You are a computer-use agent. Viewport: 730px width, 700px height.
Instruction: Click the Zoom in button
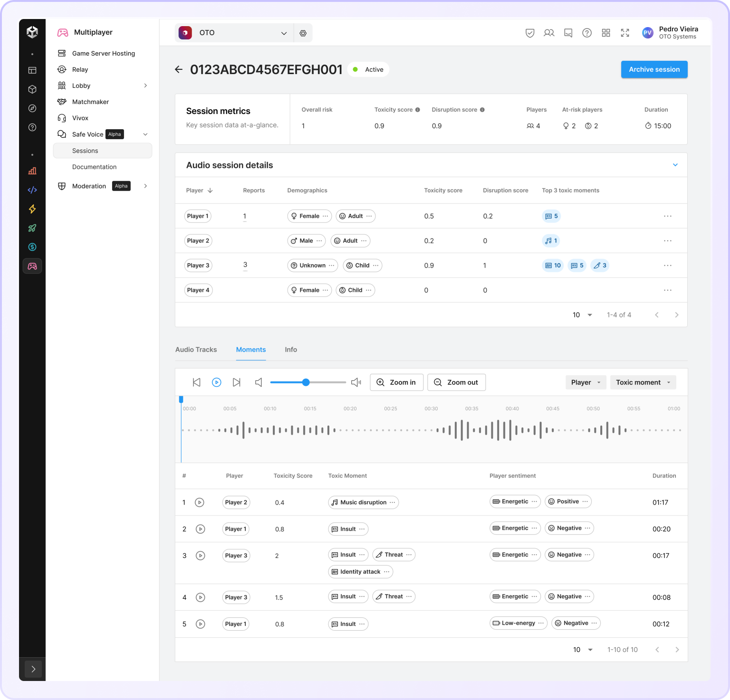click(396, 383)
